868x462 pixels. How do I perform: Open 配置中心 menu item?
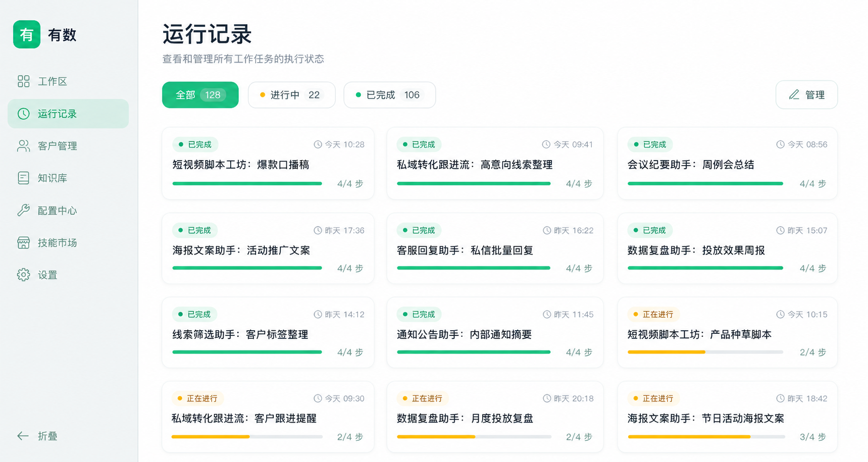[68, 210]
